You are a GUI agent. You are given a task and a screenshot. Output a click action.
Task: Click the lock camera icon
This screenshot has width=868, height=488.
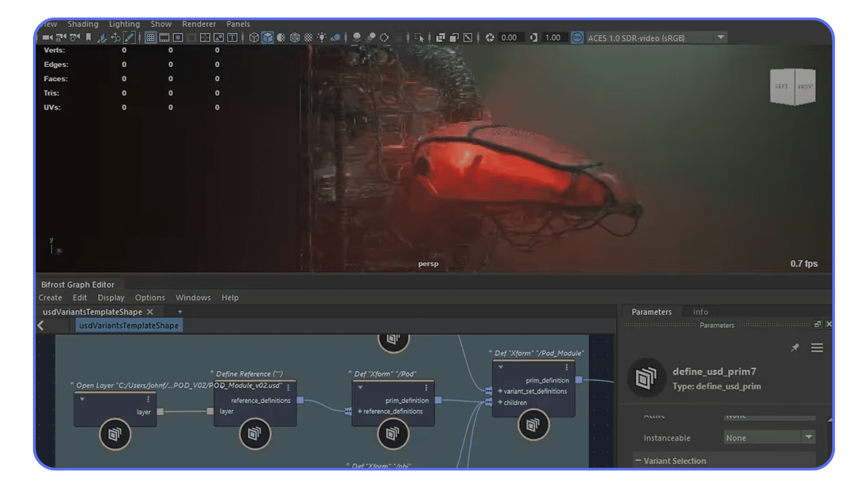click(61, 38)
